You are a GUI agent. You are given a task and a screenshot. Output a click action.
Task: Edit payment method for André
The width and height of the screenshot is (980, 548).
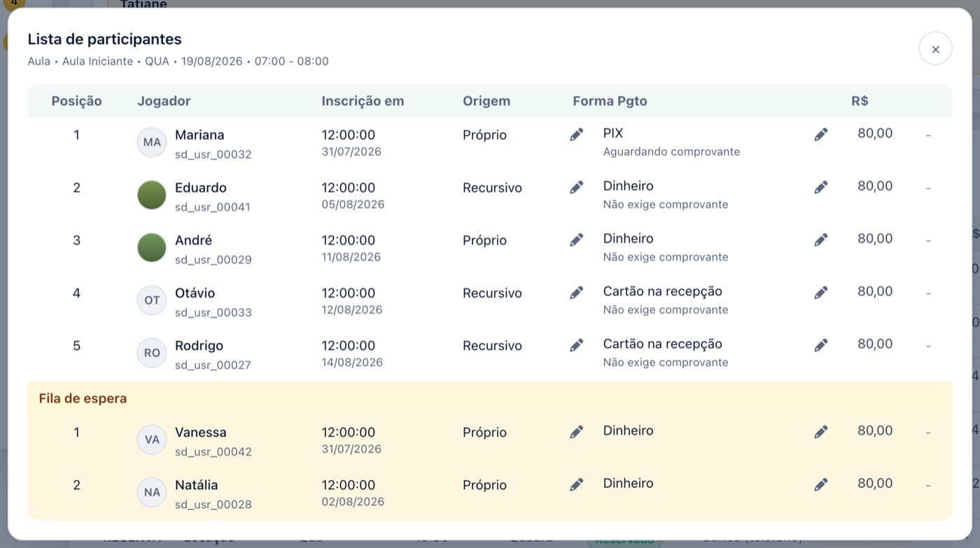click(x=576, y=240)
